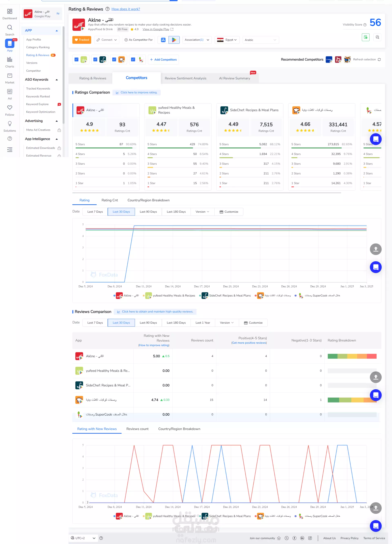Image resolution: width=392 pixels, height=544 pixels.
Task: Click the Instagram footer icon
Action: (x=310, y=538)
